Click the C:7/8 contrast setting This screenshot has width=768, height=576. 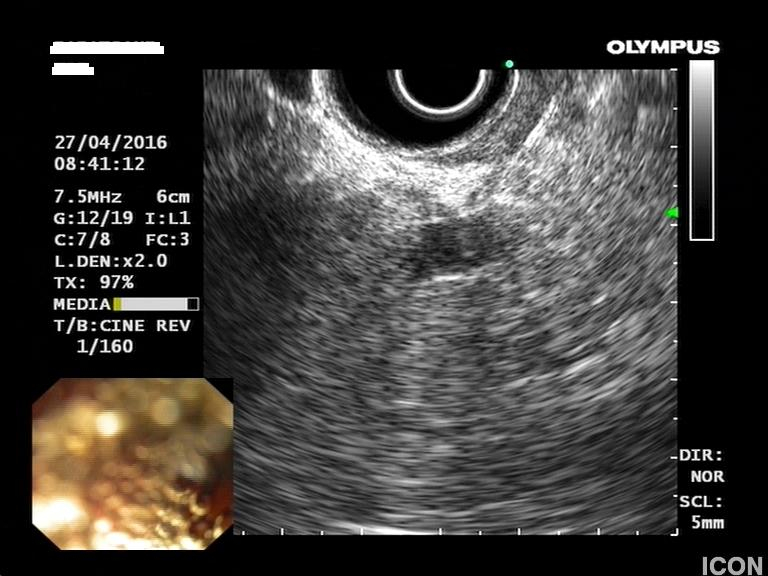(x=82, y=240)
